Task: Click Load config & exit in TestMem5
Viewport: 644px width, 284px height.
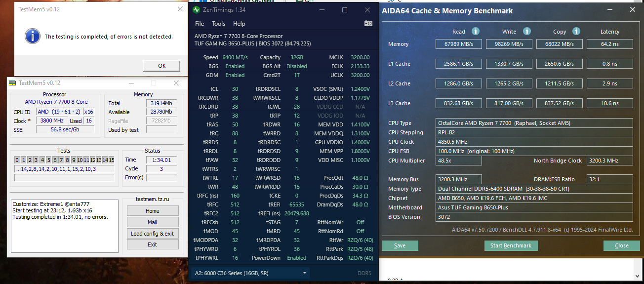Action: [x=152, y=233]
